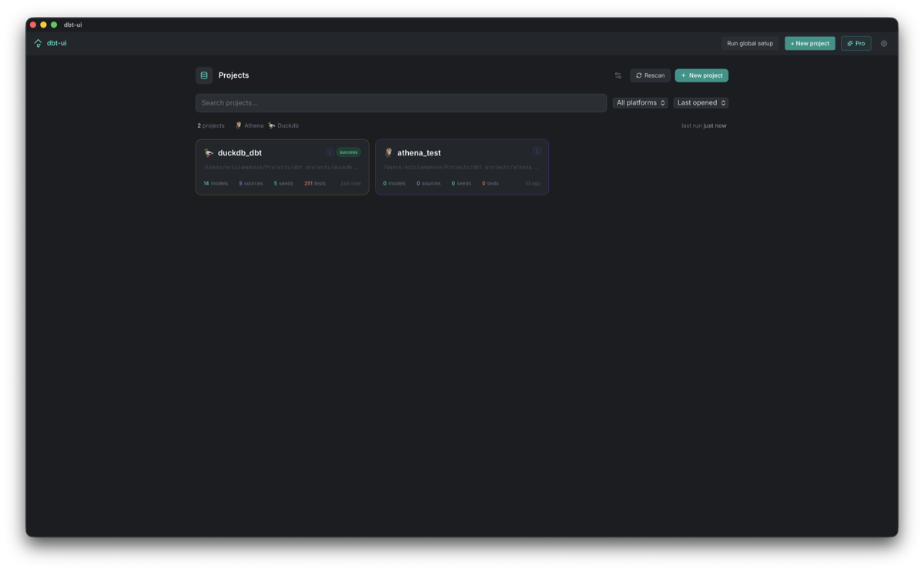Click the duckdb_dbt project path text
Screen dimensions: 924x571
coord(281,167)
